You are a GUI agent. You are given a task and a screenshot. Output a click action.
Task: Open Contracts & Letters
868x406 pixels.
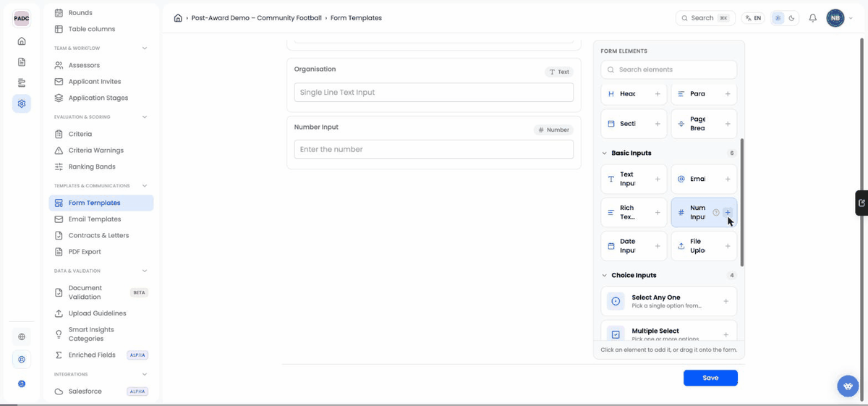pos(101,235)
